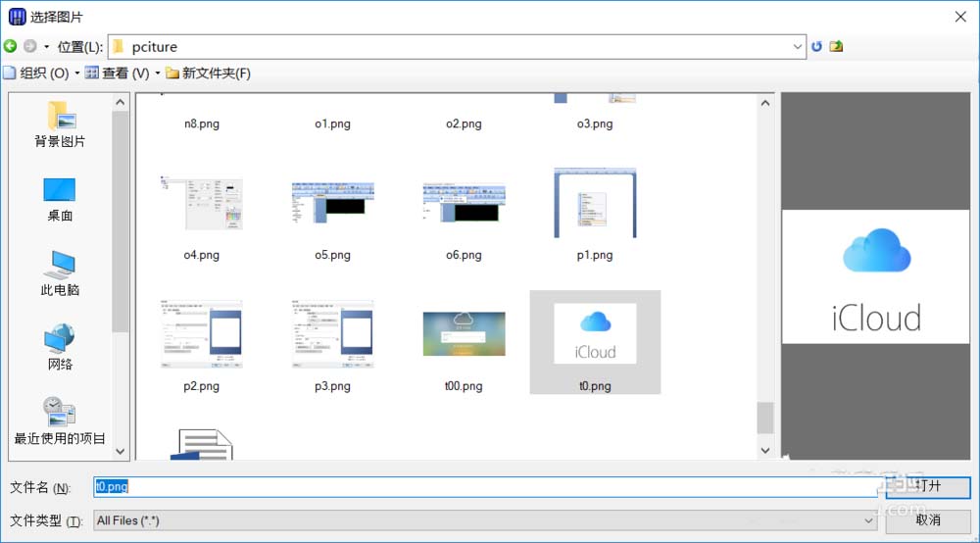The height and width of the screenshot is (543, 980).
Task: Click the 选择图片 title bar app icon
Action: pyautogui.click(x=18, y=17)
